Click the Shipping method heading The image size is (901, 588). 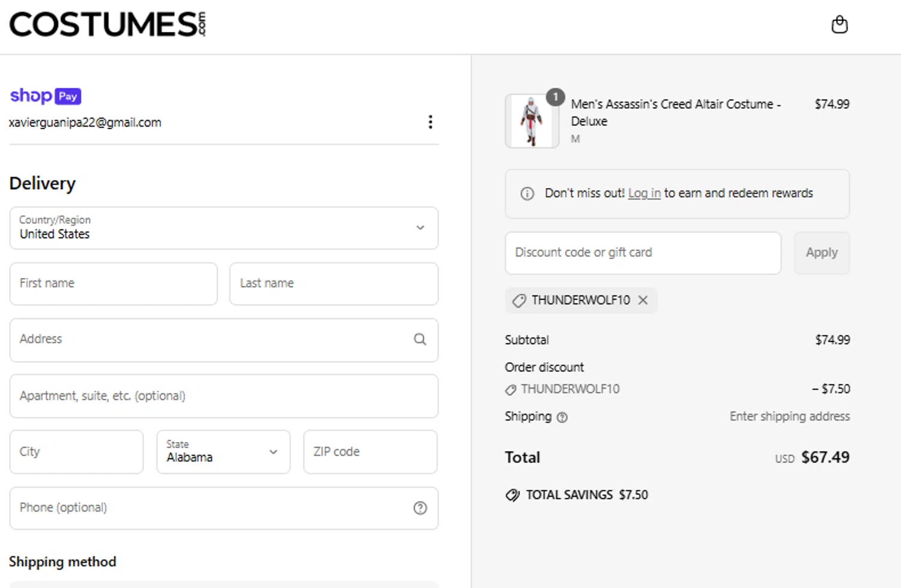(62, 562)
